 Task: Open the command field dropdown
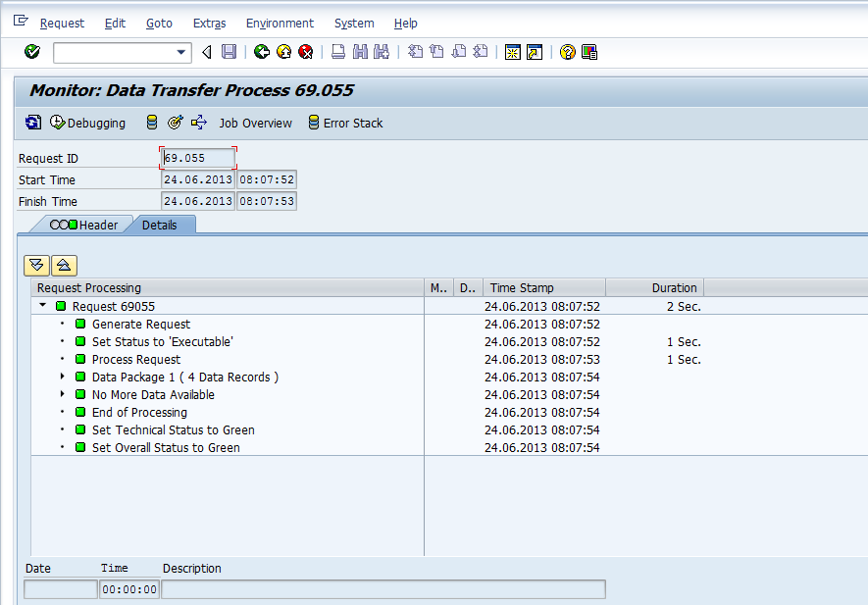182,52
